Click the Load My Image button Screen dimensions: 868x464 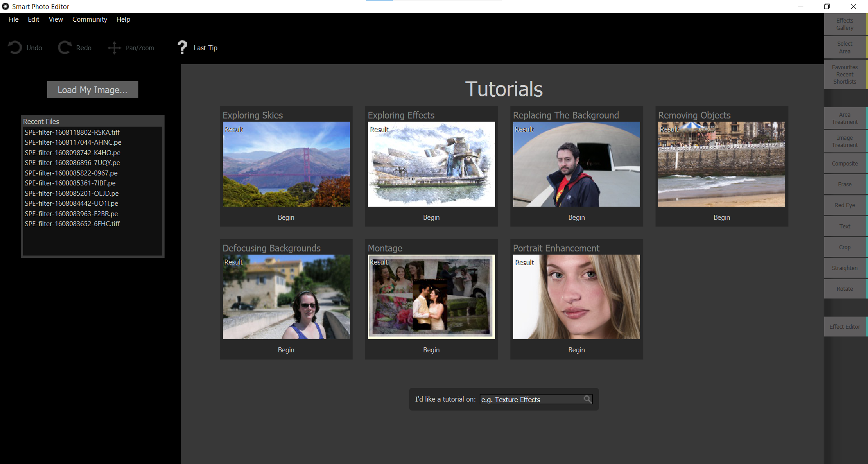pyautogui.click(x=93, y=90)
